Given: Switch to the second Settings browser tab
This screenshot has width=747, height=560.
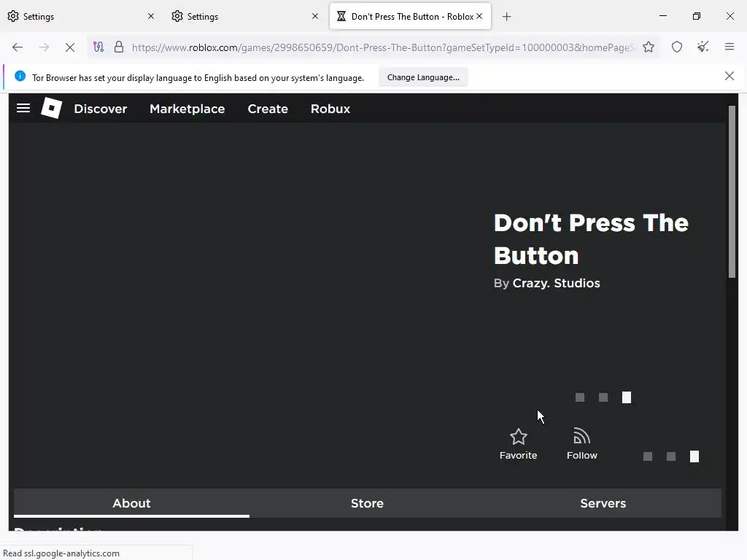Looking at the screenshot, I should [x=246, y=17].
